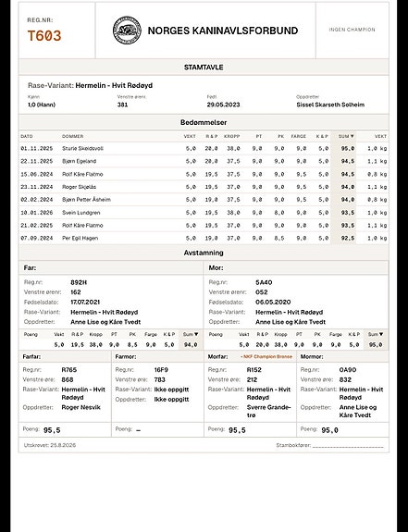Click the Norges Kaninavlsforbund round logo
Image resolution: width=408 pixels, height=532 pixels.
(x=127, y=31)
